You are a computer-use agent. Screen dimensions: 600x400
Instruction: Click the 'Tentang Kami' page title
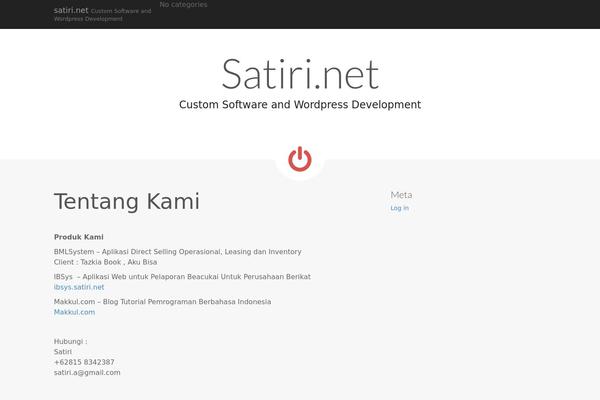click(127, 201)
